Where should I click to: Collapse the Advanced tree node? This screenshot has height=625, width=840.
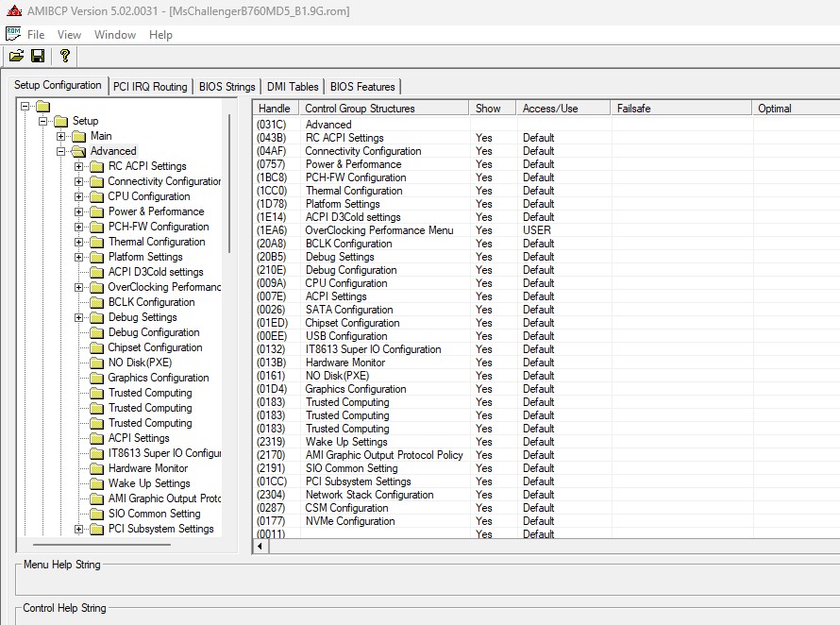[x=60, y=151]
